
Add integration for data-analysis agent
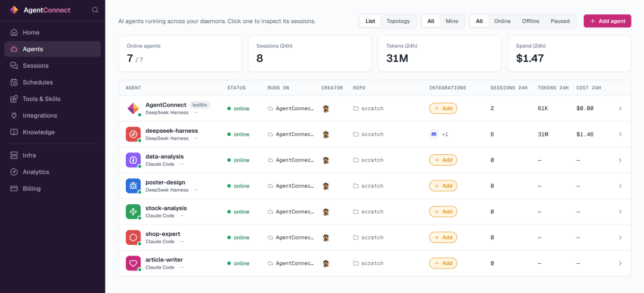pos(443,160)
